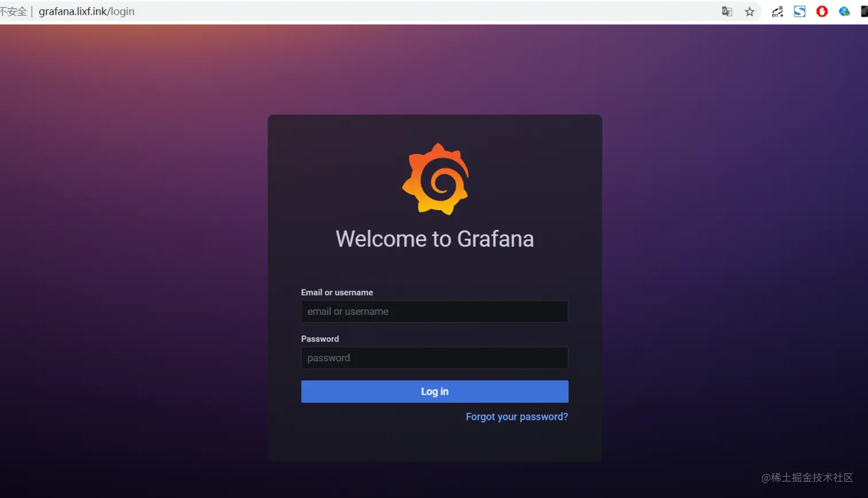Bookmark this page with star icon
868x498 pixels.
click(750, 11)
